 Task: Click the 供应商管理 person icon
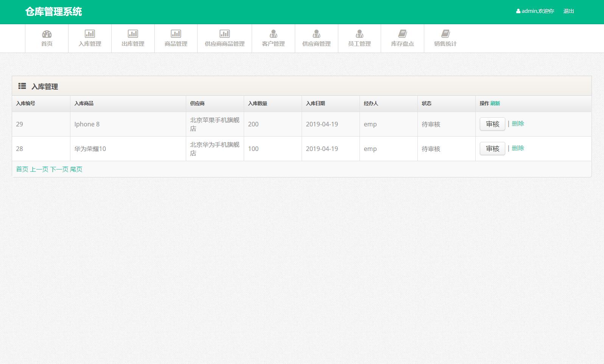point(316,34)
